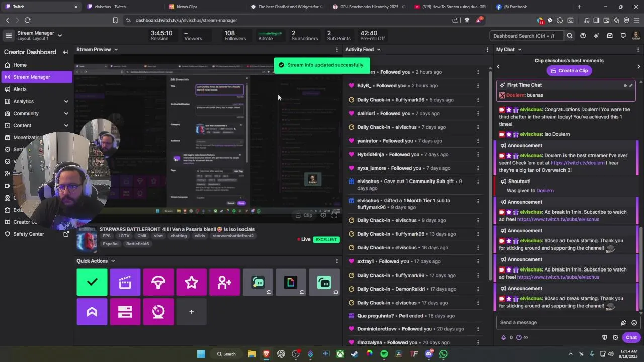Click the star quick action tile
Viewport: 644px width, 362px height.
[x=192, y=283]
